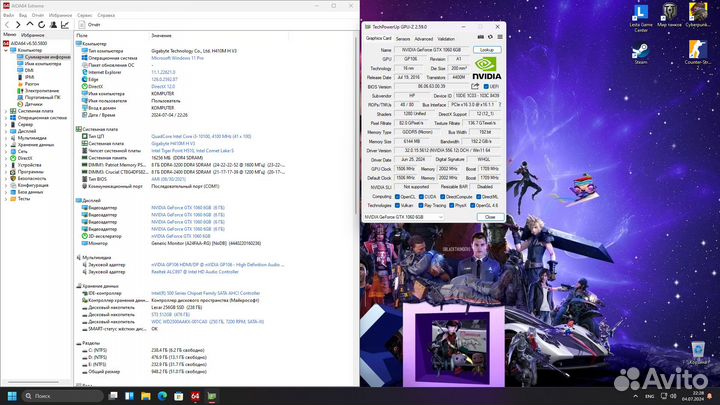Click the AIDA64 taskbar icon
The height and width of the screenshot is (405, 720).
195,396
